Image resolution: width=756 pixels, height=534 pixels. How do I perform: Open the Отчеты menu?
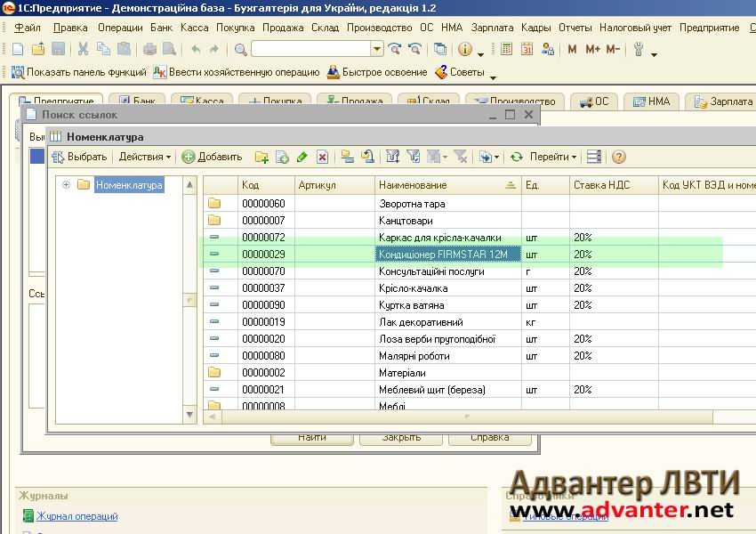click(x=575, y=28)
